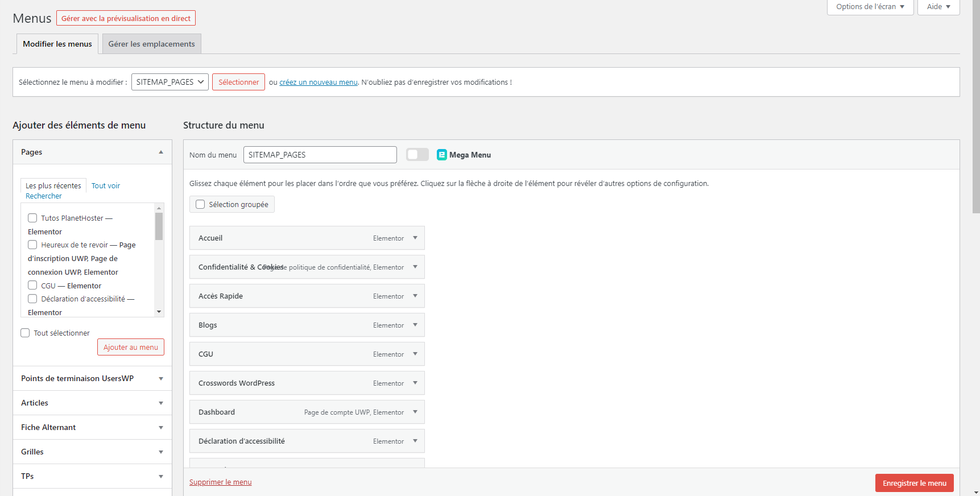Screen dimensions: 980x496
Task: Click the main page vertical scrollbar
Action: 976,108
